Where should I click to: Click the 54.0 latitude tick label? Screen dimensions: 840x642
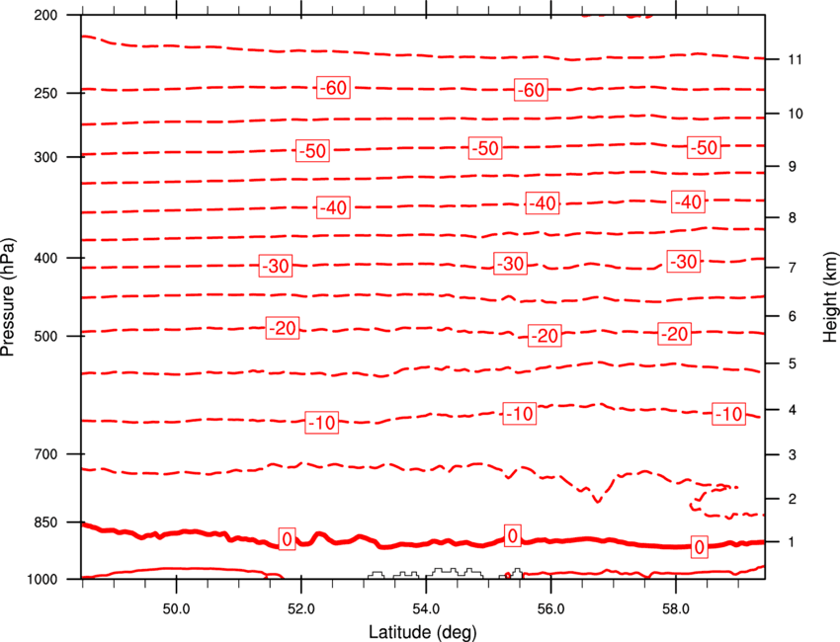426,609
